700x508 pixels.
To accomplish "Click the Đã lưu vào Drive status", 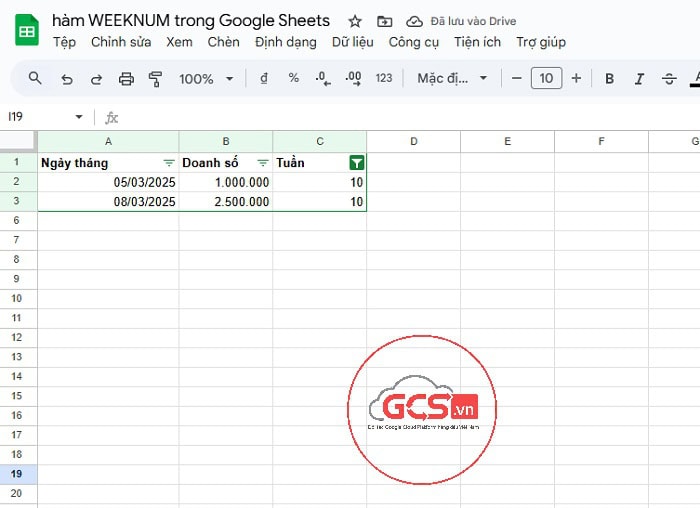I will point(457,21).
